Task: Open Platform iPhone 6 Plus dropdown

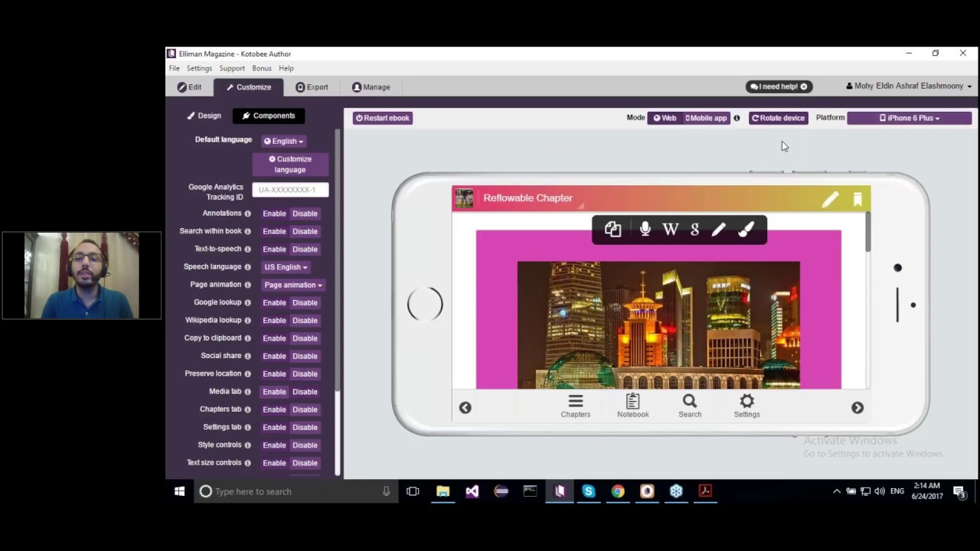Action: tap(909, 118)
